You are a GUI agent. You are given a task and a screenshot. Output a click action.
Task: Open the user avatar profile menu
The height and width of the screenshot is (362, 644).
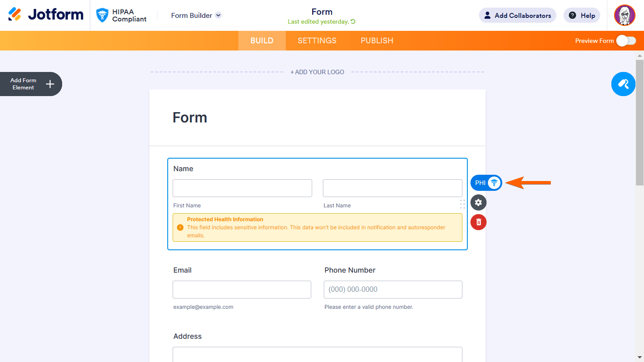pyautogui.click(x=624, y=15)
